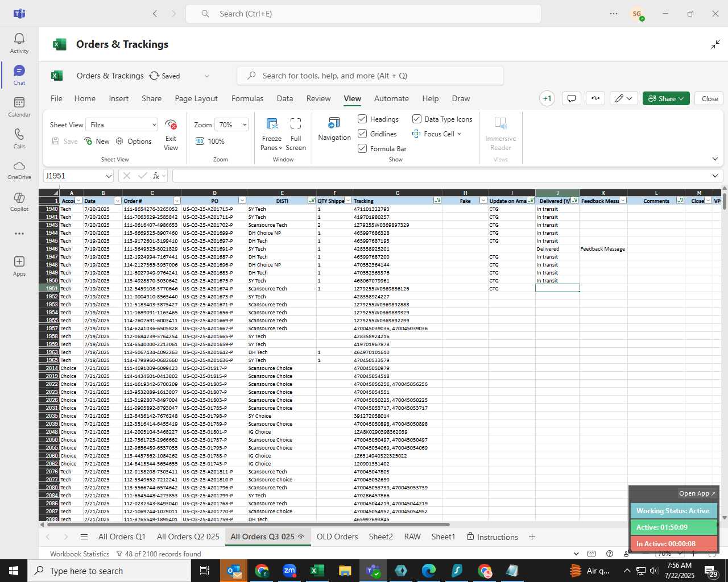Toggle the Data Type Icons checkbox
The height and width of the screenshot is (582, 728).
(417, 119)
